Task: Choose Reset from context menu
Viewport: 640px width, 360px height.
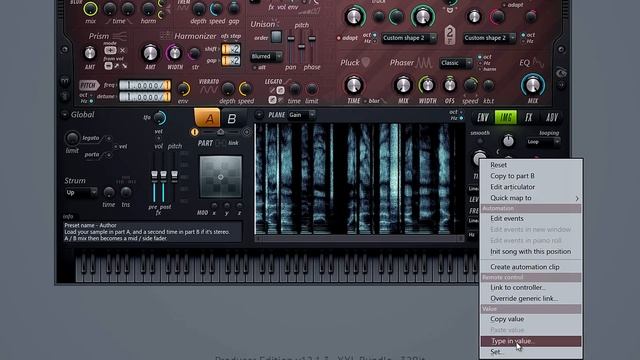Action: coord(531,165)
